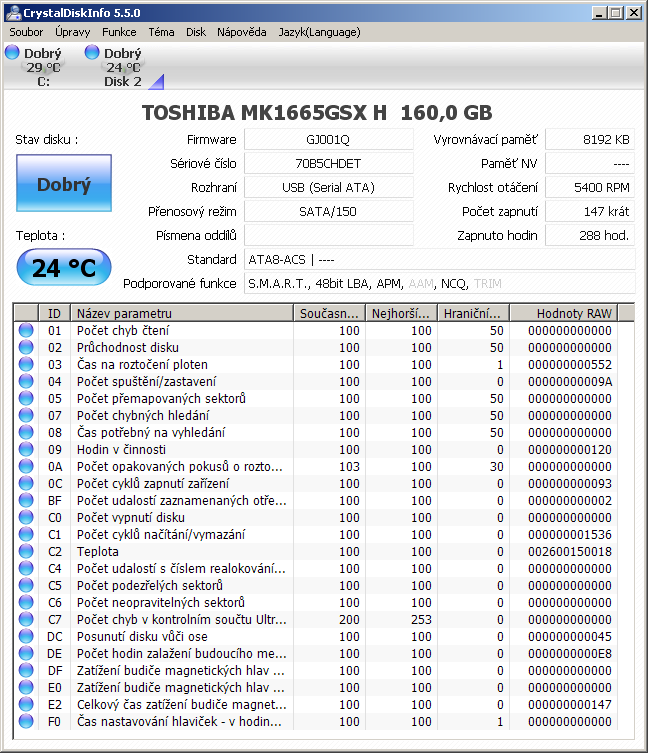Click status icon for Hodin v činnosti
The height and width of the screenshot is (753, 648).
[26, 449]
